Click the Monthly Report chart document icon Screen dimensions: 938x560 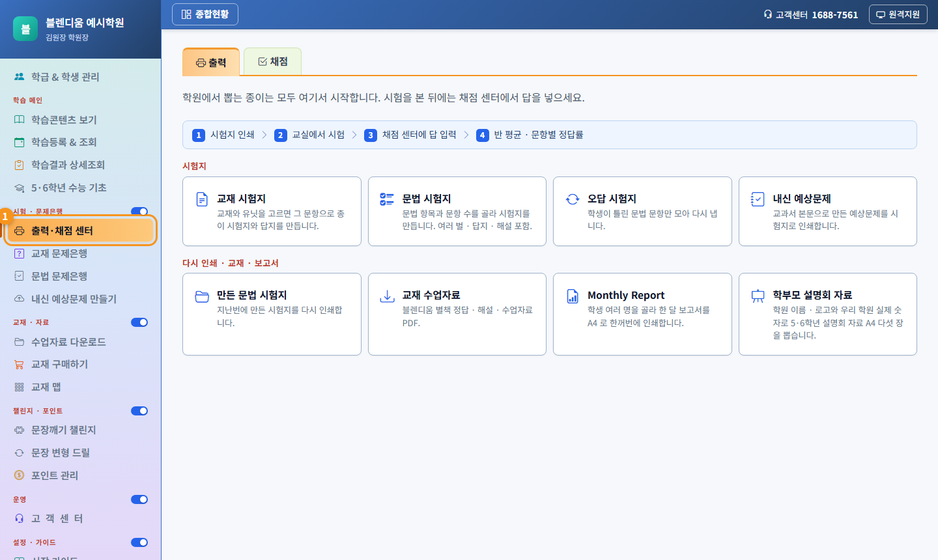[x=573, y=296]
